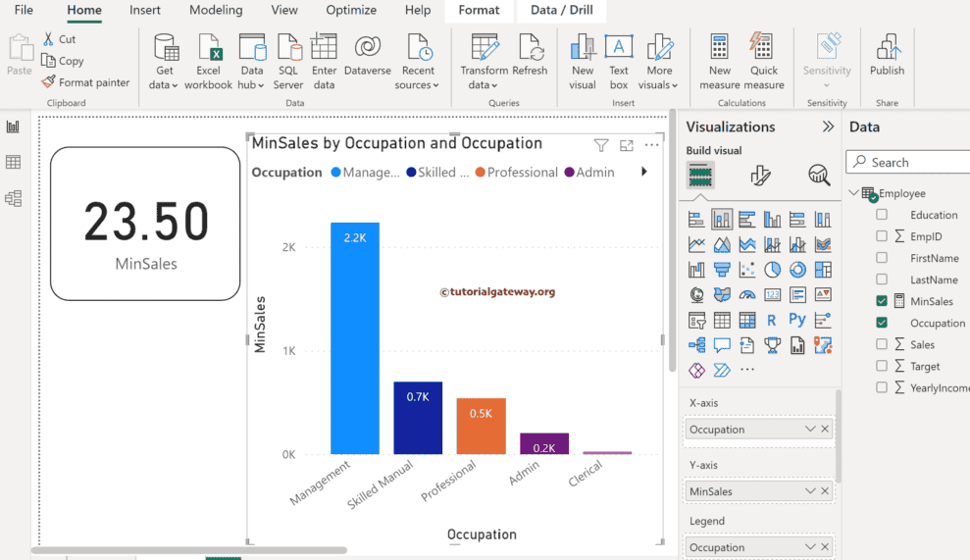Image resolution: width=970 pixels, height=560 pixels.
Task: Select the Map globe visual icon
Action: click(696, 295)
